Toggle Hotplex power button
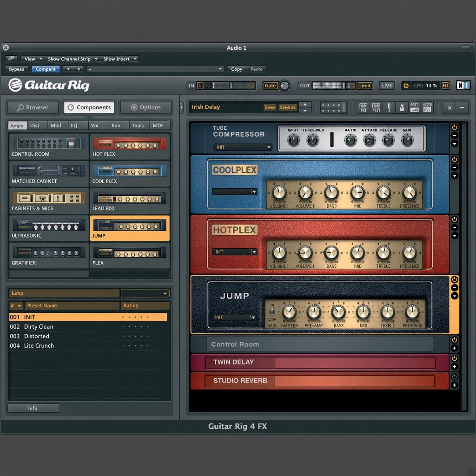Viewport: 476px width, 476px height. pos(455,219)
